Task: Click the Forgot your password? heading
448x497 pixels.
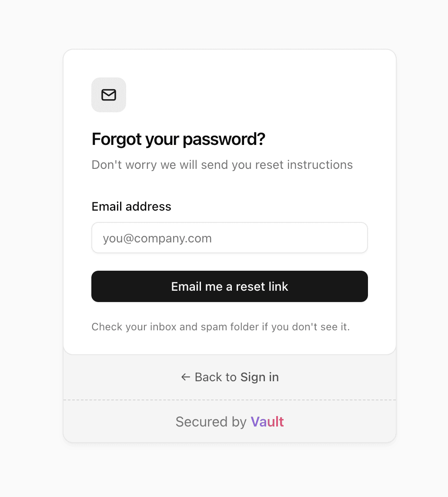Action: pos(178,139)
